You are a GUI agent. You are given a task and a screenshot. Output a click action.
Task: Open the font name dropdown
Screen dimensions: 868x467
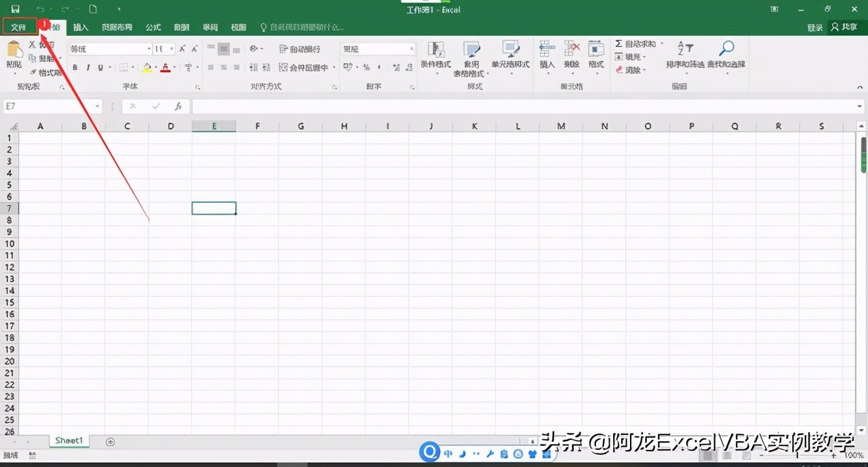[x=149, y=49]
